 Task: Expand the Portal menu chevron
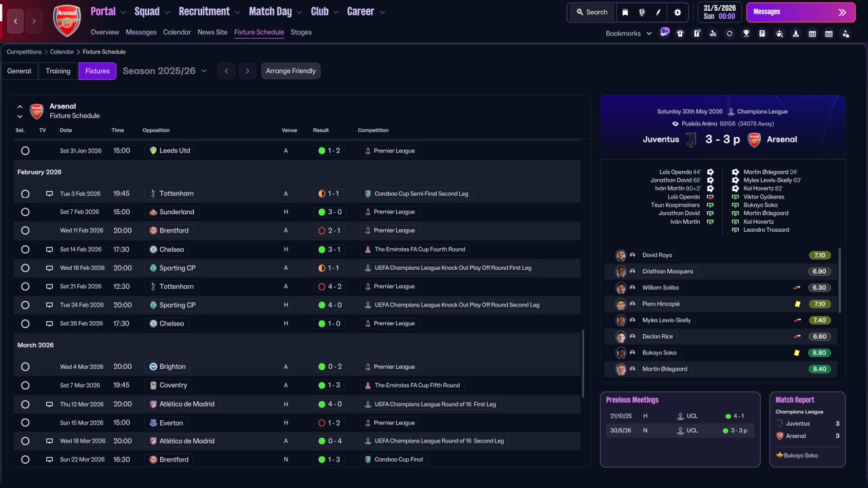pyautogui.click(x=123, y=12)
